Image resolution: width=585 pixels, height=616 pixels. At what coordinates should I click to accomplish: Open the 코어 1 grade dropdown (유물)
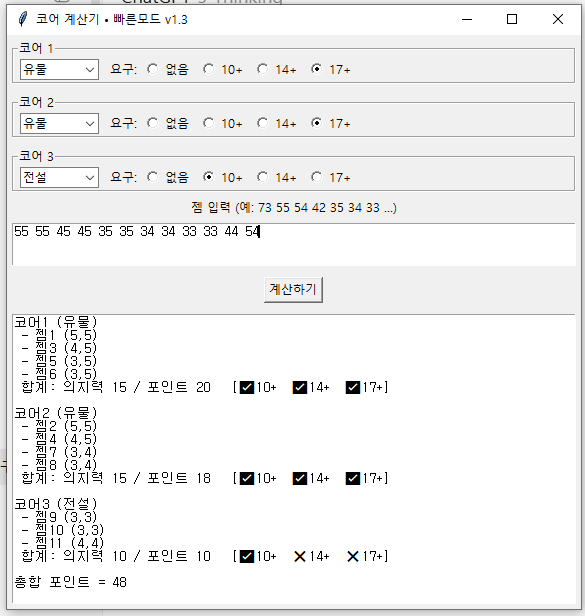(x=59, y=70)
